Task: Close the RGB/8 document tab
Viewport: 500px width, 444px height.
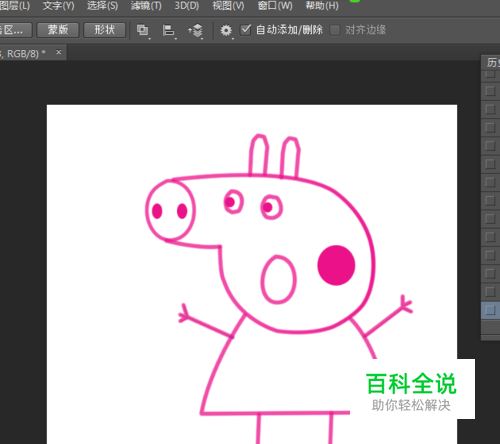Action: point(59,52)
